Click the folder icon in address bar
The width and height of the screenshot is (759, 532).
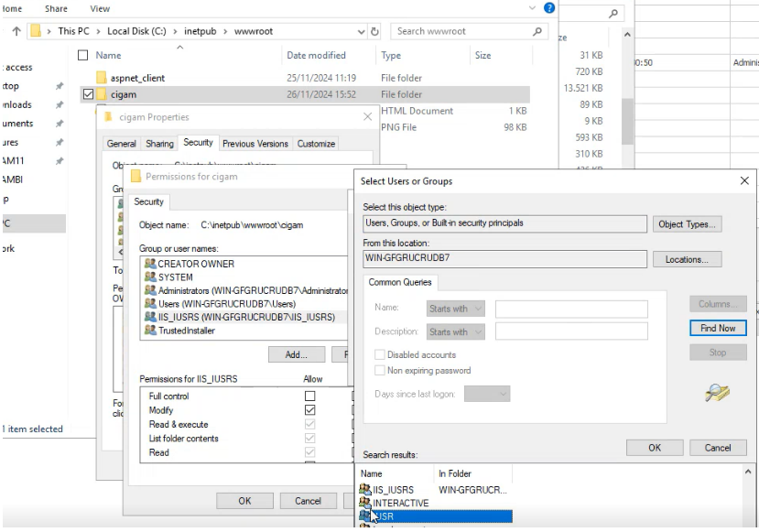tap(36, 31)
